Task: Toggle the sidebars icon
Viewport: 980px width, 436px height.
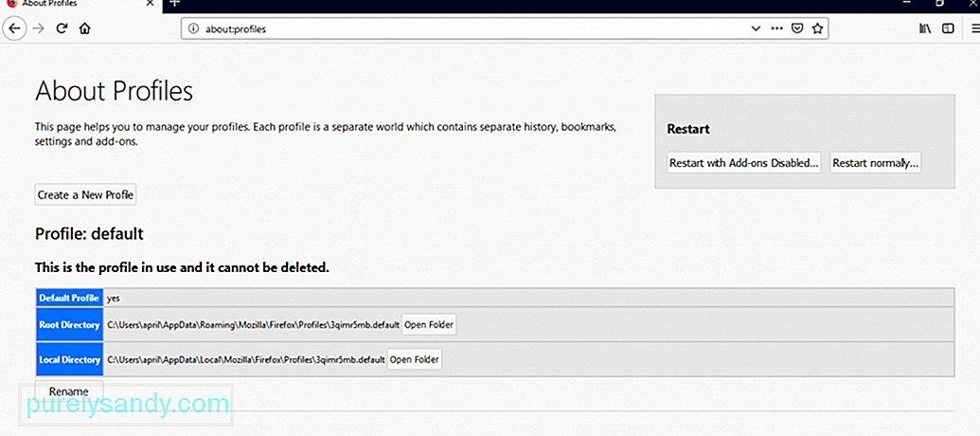Action: click(x=948, y=28)
